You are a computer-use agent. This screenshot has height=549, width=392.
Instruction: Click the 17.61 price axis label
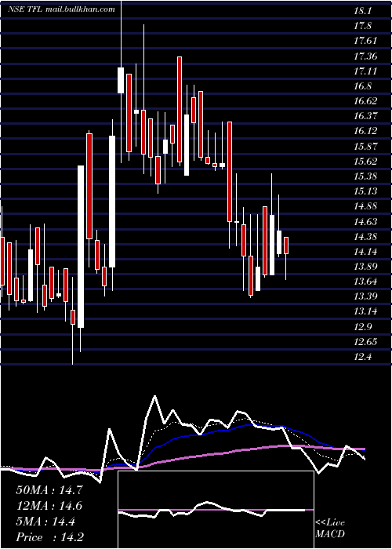365,41
